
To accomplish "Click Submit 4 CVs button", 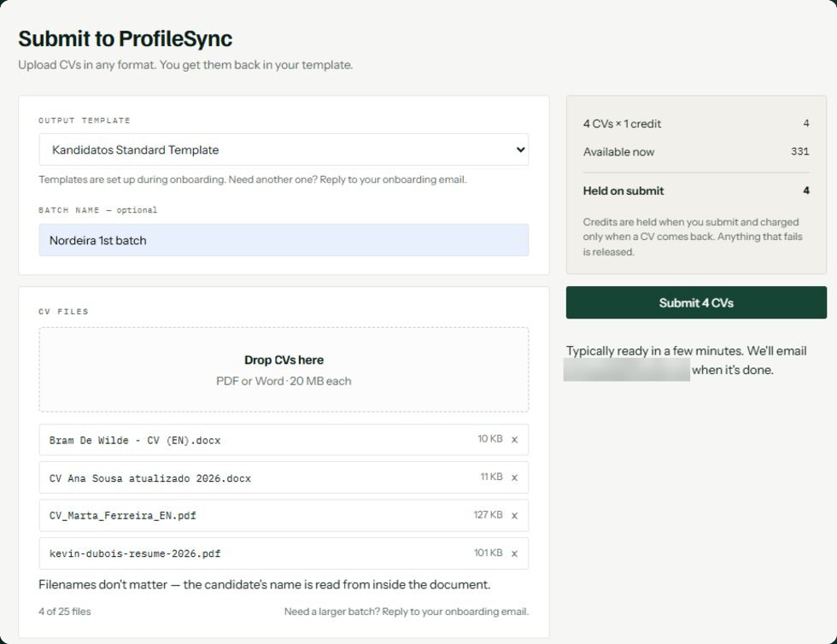I will point(696,302).
